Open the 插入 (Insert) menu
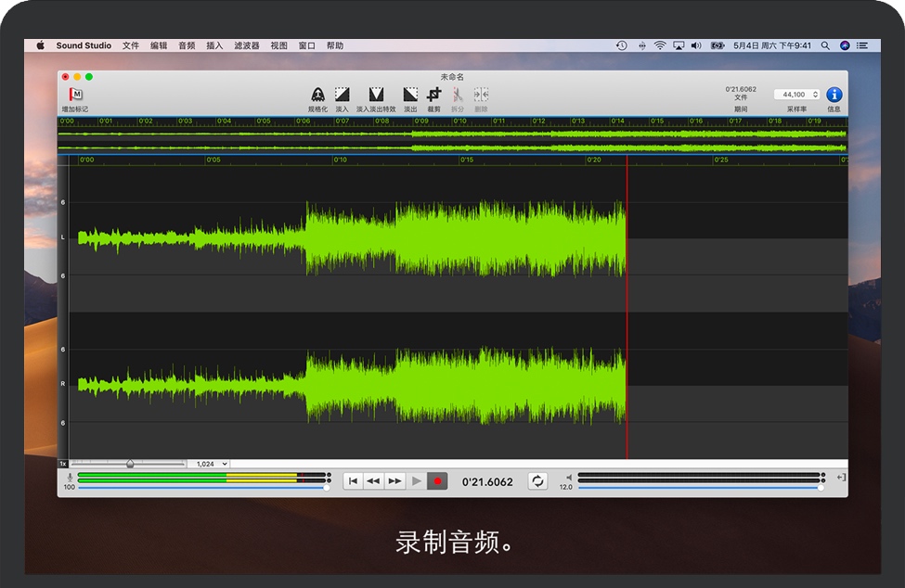The height and width of the screenshot is (588, 905). coord(214,45)
